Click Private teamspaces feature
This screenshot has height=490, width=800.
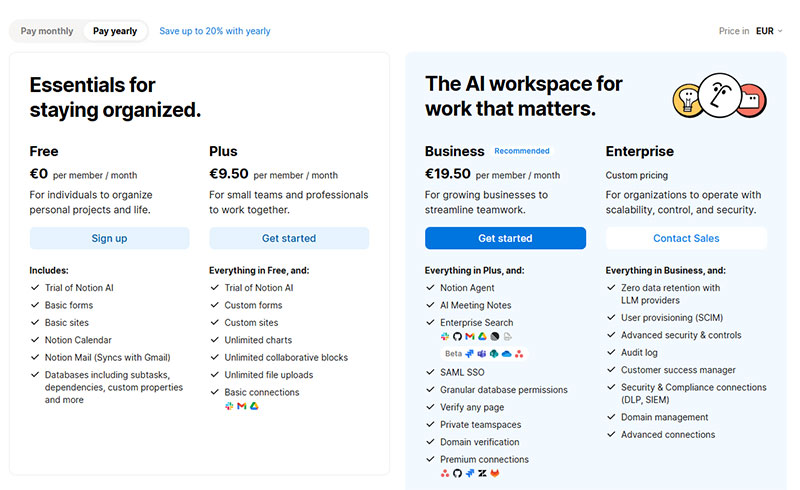coord(481,425)
